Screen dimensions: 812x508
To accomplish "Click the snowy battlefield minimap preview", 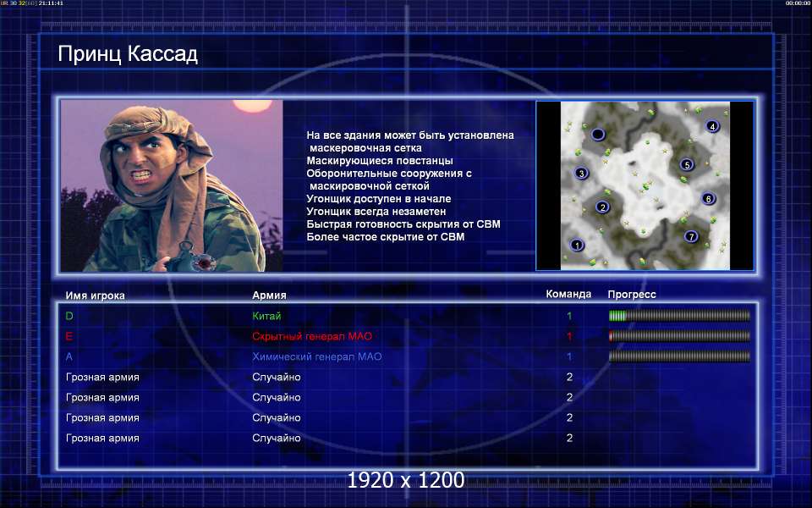I will point(645,185).
